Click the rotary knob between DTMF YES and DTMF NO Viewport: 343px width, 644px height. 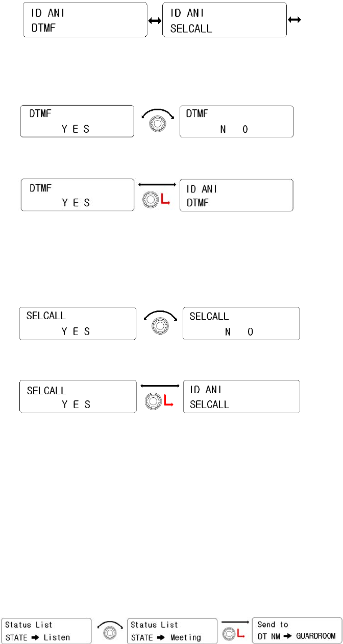(157, 126)
